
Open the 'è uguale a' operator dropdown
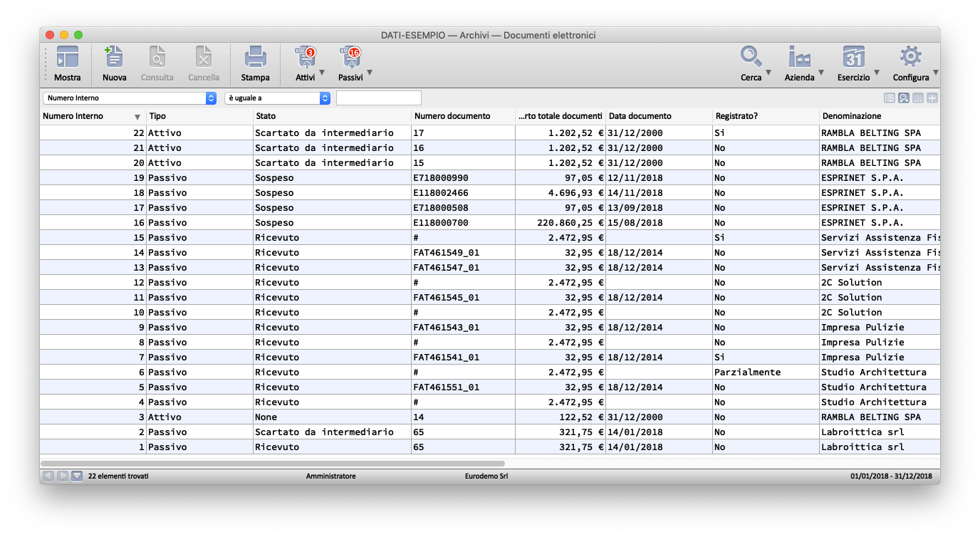[276, 98]
